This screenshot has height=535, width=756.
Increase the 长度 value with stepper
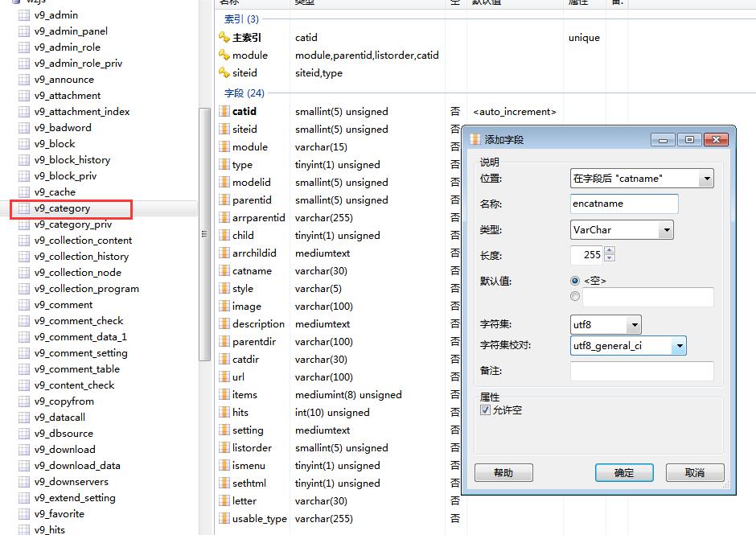pos(609,250)
